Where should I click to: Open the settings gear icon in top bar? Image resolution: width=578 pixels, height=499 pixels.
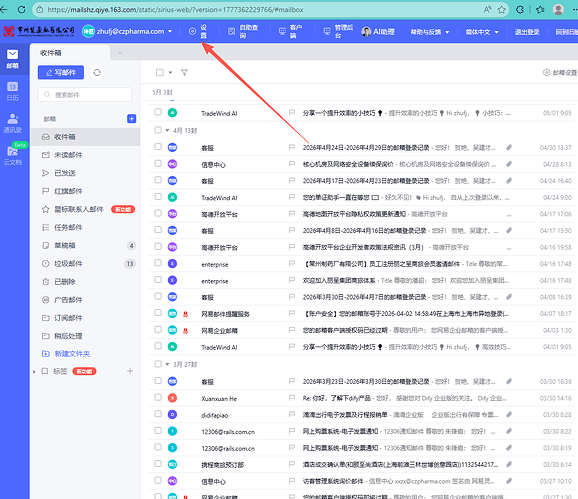pos(192,32)
